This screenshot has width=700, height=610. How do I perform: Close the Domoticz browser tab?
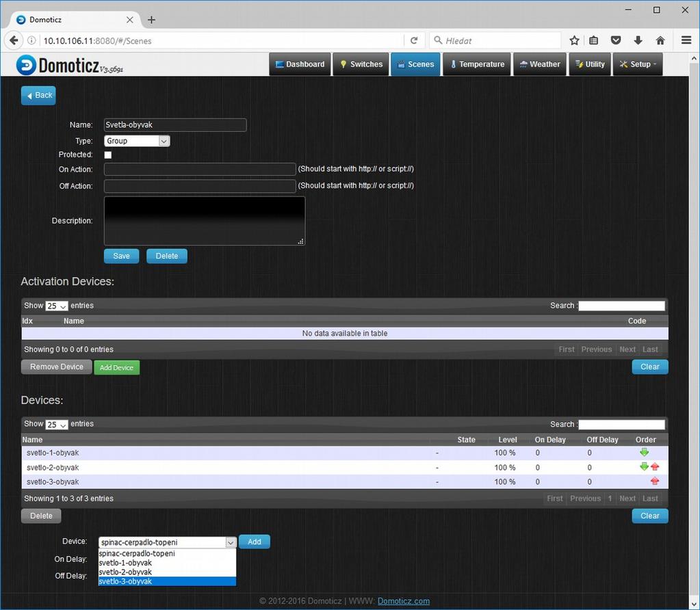(x=129, y=20)
